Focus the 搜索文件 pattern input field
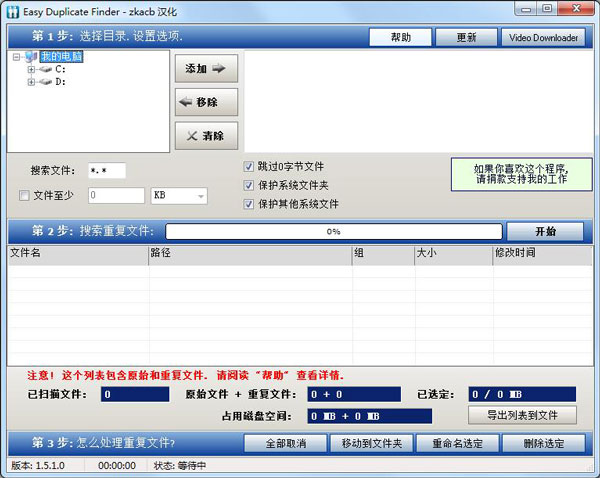Viewport: 600px width, 478px height. click(x=107, y=171)
